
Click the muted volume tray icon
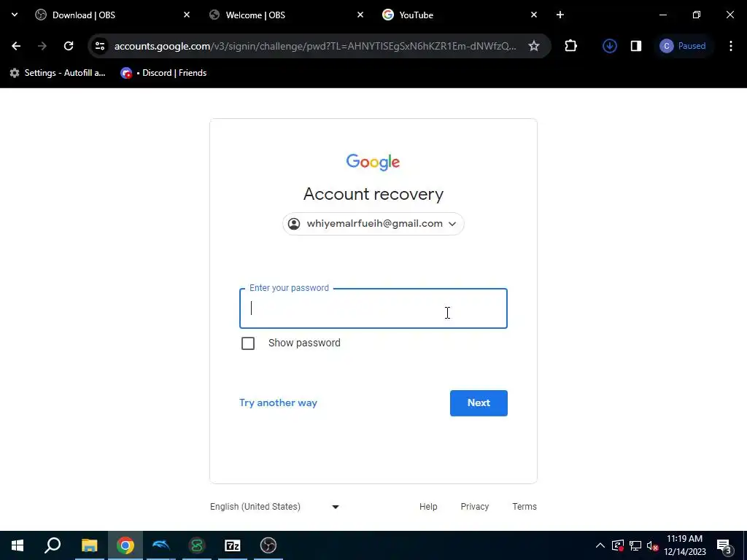[x=652, y=545]
